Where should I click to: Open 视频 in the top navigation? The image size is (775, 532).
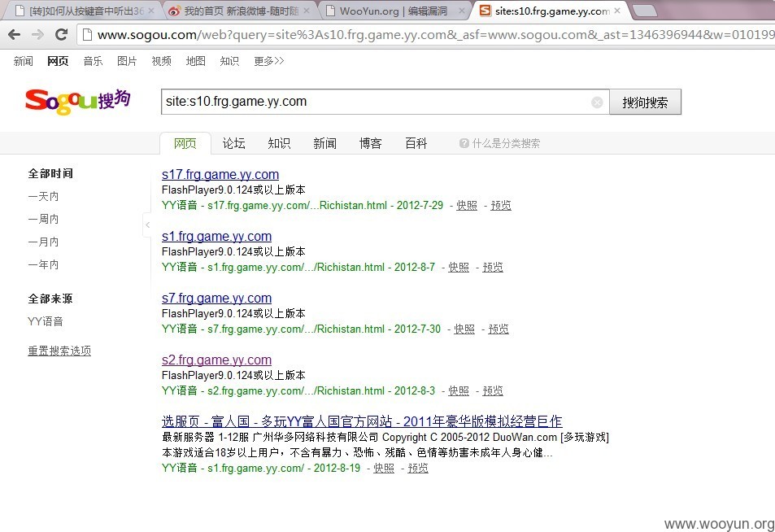pos(162,61)
